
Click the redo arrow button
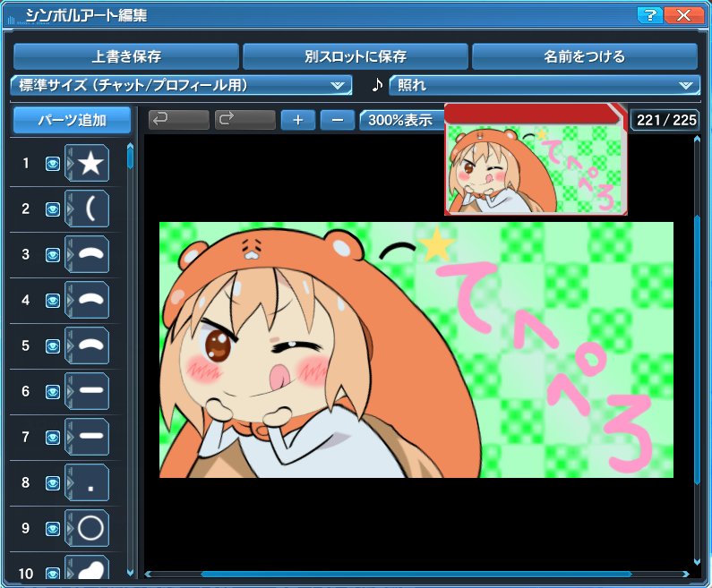click(x=244, y=120)
